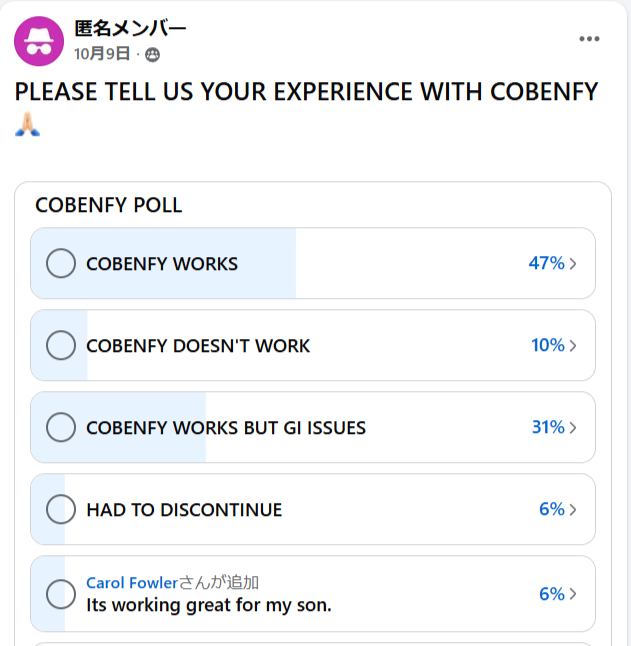
Task: Choose the COBENFY DOESN'T WORK radio button
Action: 61,346
